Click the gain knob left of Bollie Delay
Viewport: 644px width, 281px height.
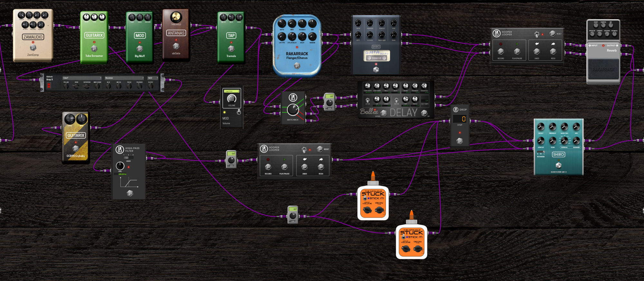329,103
